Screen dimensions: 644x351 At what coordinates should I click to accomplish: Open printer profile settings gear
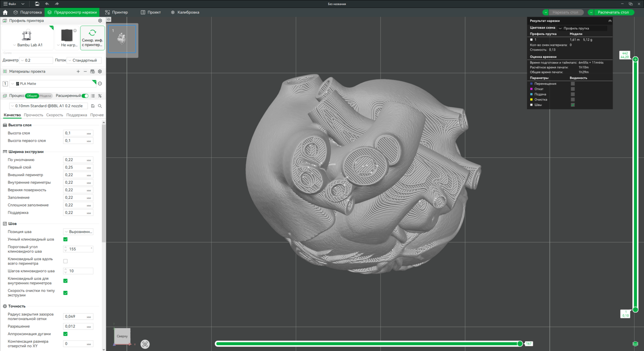click(x=100, y=21)
